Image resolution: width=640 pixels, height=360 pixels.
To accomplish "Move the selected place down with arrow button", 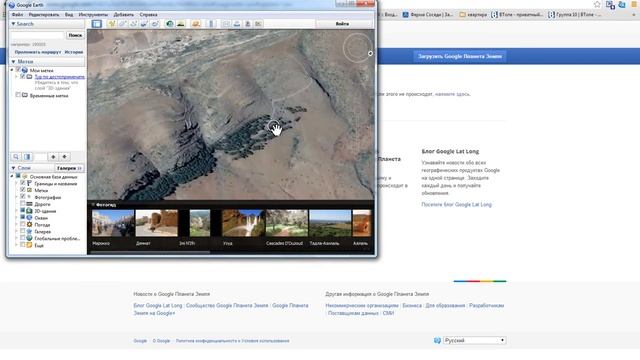I will pos(64,157).
